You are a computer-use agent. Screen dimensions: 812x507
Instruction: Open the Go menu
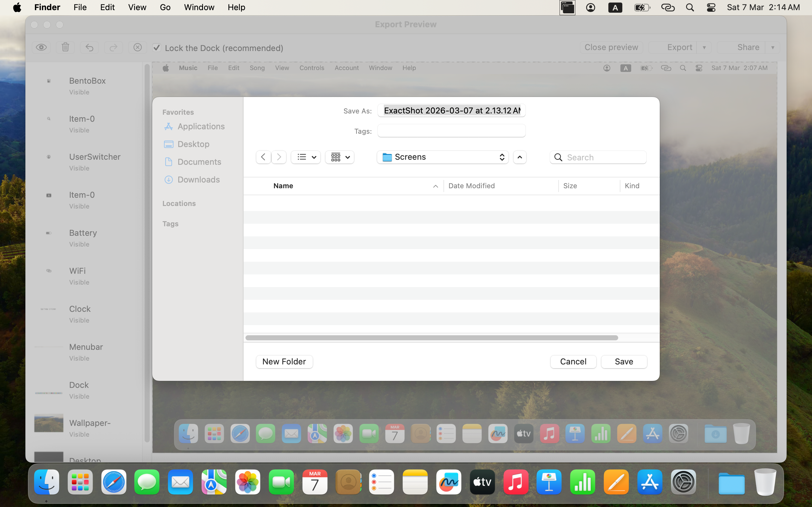[x=165, y=7]
